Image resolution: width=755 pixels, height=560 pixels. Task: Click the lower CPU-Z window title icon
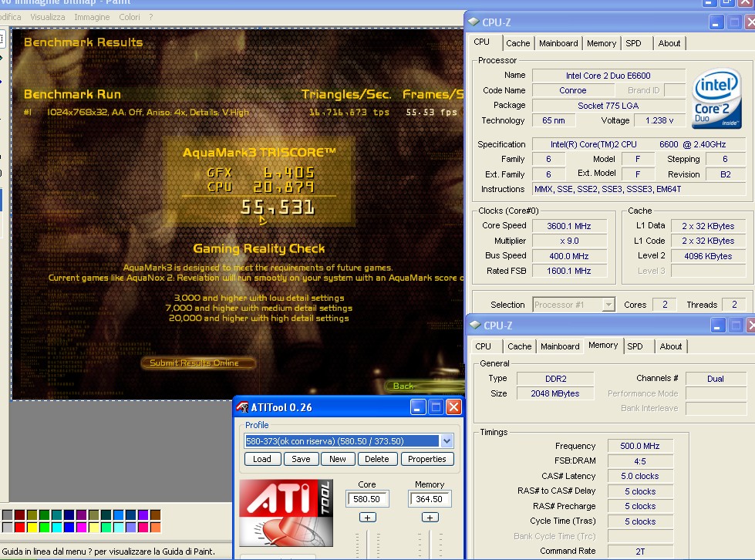click(475, 325)
